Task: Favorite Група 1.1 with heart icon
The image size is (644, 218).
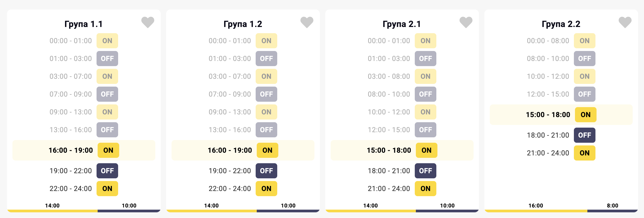Action: (x=148, y=22)
